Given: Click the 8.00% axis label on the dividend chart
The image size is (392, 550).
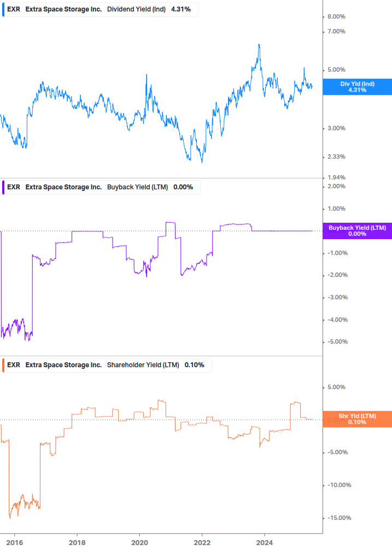Looking at the screenshot, I should [x=336, y=16].
